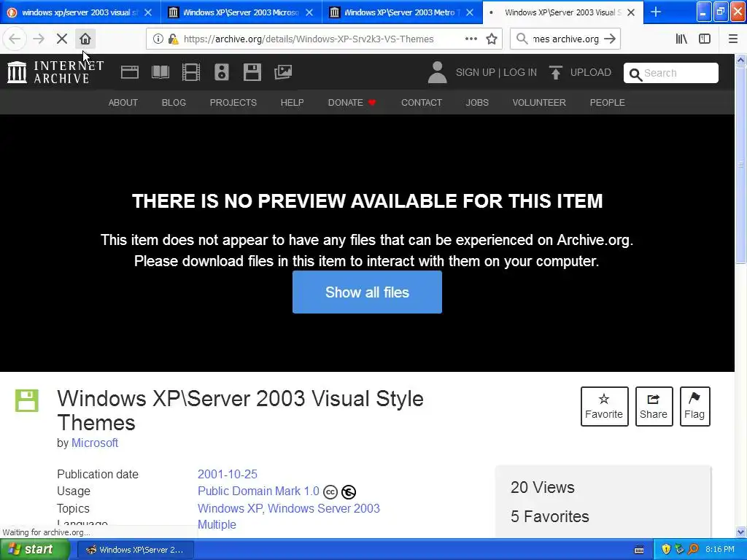Click the page scrollbar up arrow
This screenshot has height=560, width=747.
click(740, 60)
